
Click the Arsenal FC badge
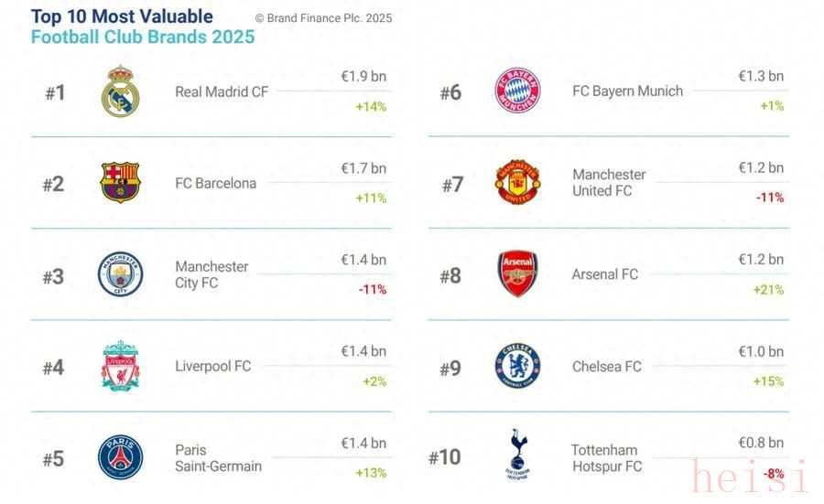[517, 273]
